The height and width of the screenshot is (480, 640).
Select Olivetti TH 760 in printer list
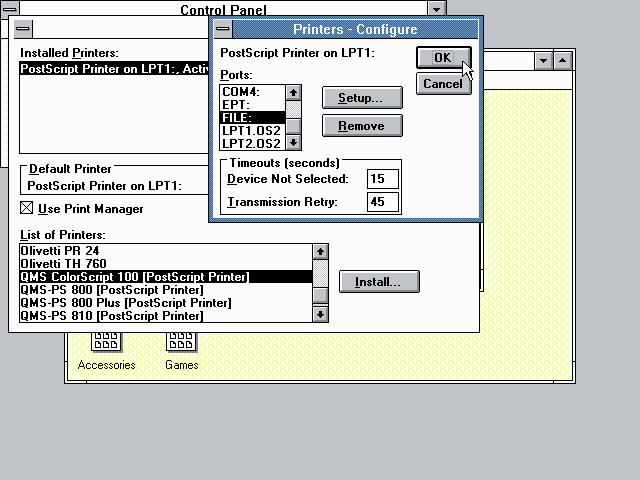(166, 264)
